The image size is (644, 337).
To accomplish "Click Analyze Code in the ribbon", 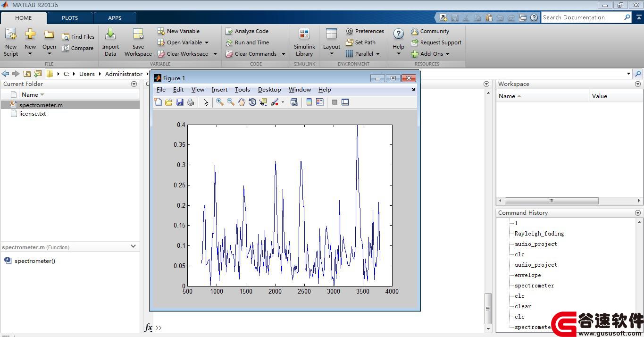I will click(x=247, y=31).
